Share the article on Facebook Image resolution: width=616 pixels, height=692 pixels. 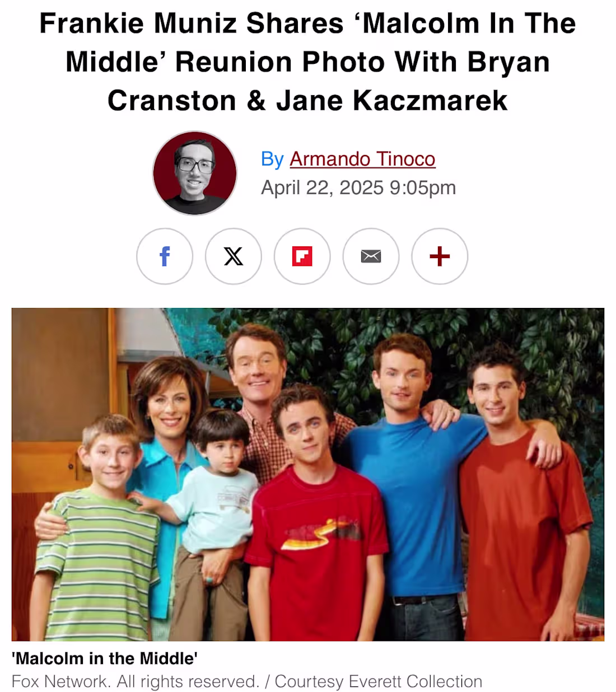(165, 256)
